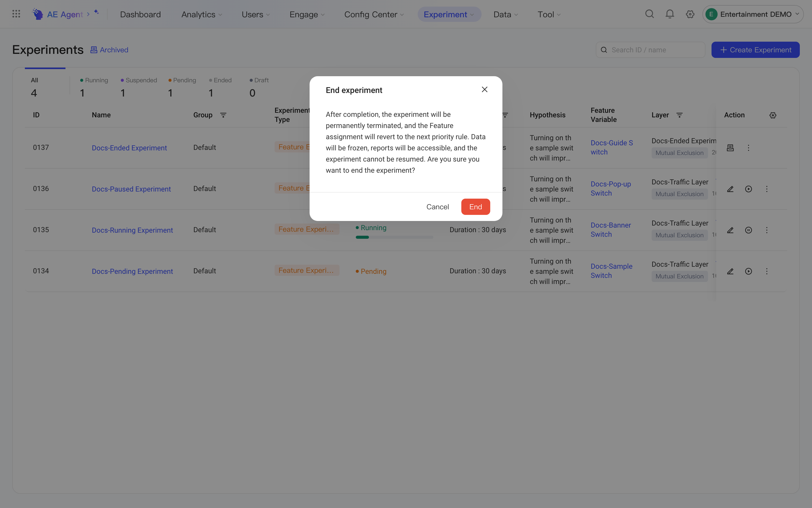Click the Create Experiment button
This screenshot has width=812, height=508.
(755, 50)
